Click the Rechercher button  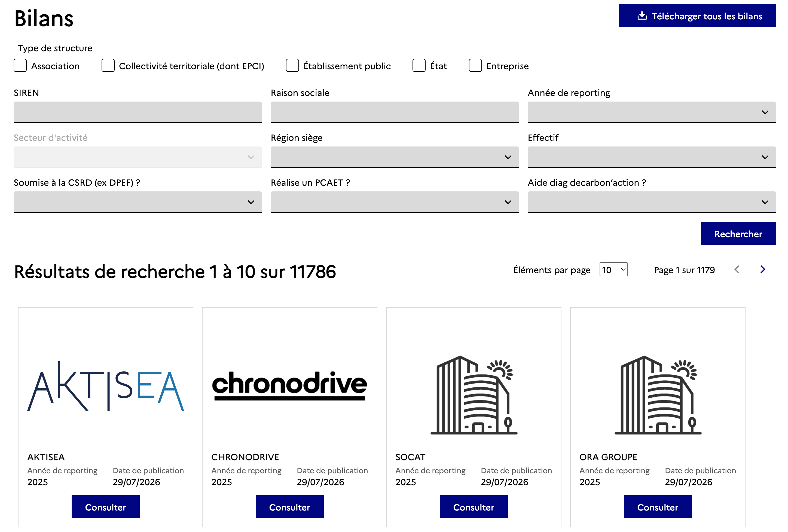[738, 234]
